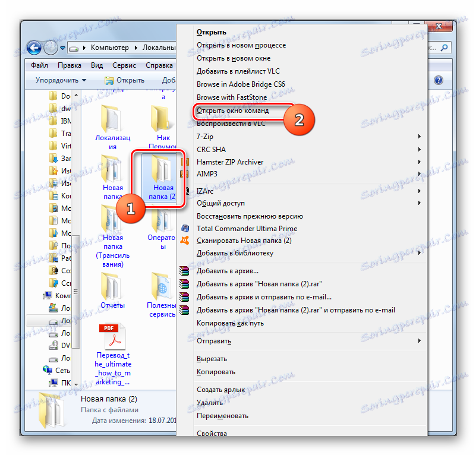Viewport: 476px width, 455px height.
Task: Click the Total Commander Ultima Prime icon
Action: click(x=185, y=228)
